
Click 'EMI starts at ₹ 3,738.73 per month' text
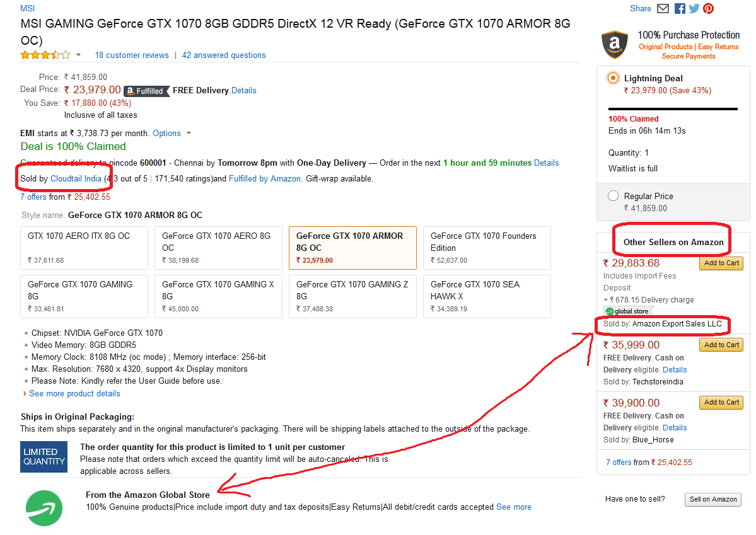[x=85, y=133]
